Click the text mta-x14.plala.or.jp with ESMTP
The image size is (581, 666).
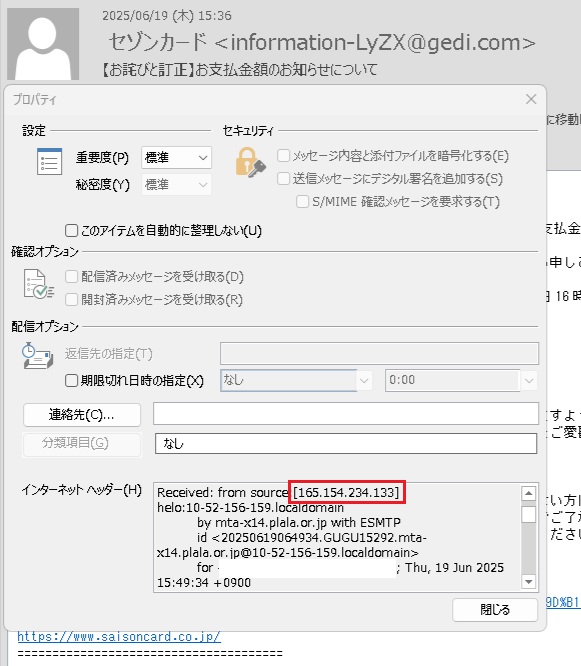pos(308,522)
